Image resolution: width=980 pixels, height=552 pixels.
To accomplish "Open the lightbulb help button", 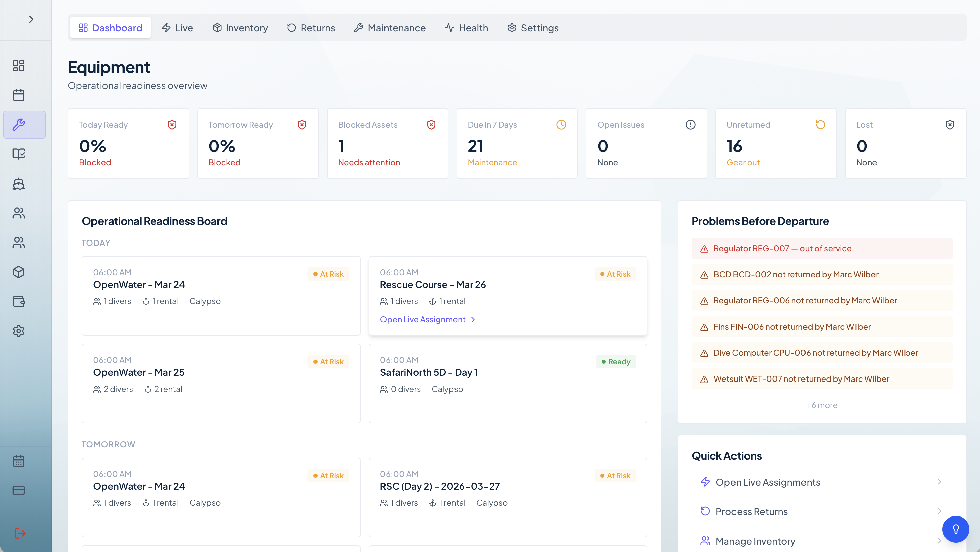I will point(956,529).
